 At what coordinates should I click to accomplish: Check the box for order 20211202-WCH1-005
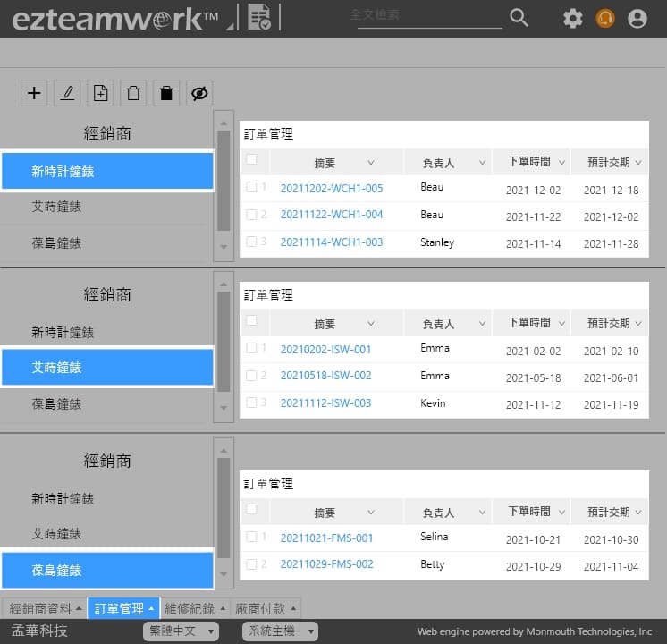pos(251,188)
